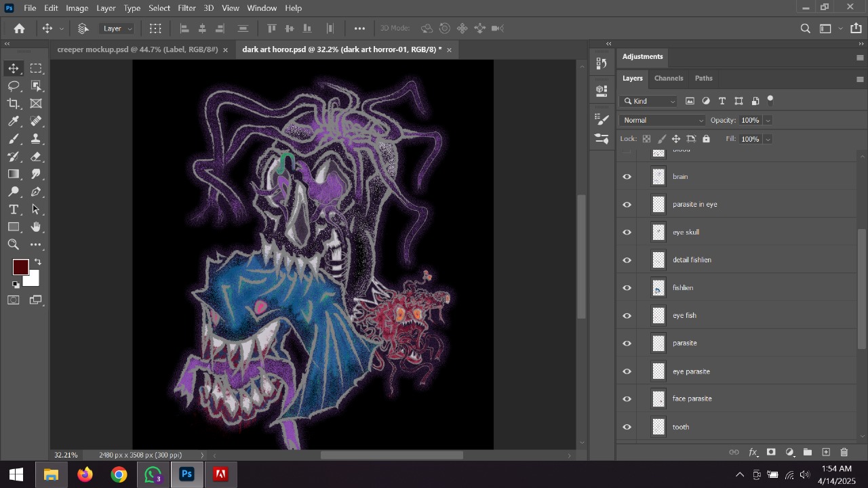
Task: Select the Dodge tool
Action: [14, 192]
